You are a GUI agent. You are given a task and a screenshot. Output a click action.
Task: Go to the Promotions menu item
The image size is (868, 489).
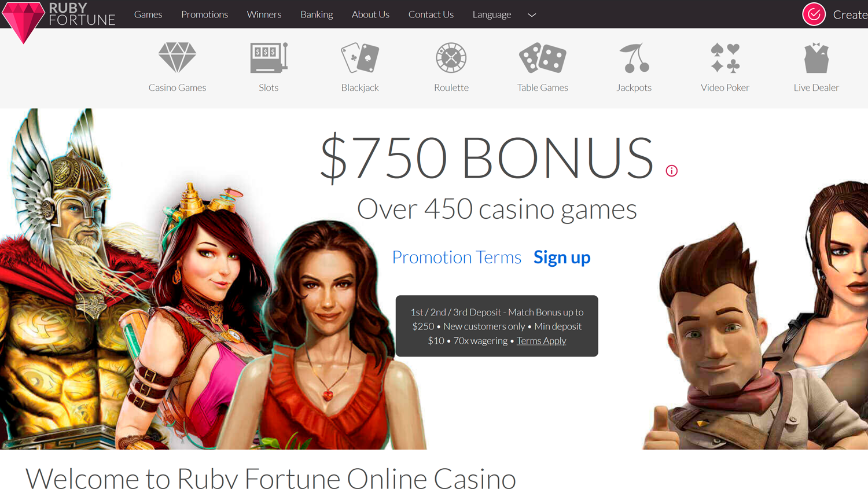tap(204, 14)
